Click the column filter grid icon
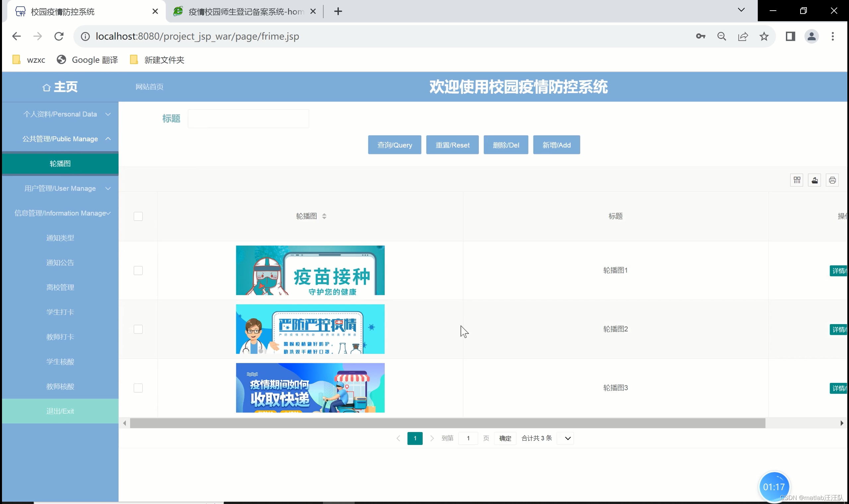The image size is (849, 504). point(797,180)
